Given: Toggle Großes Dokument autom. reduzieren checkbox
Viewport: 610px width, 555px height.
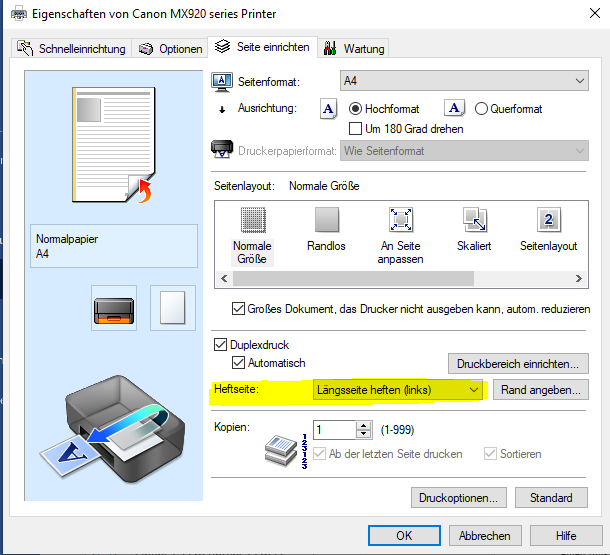Looking at the screenshot, I should tap(238, 308).
